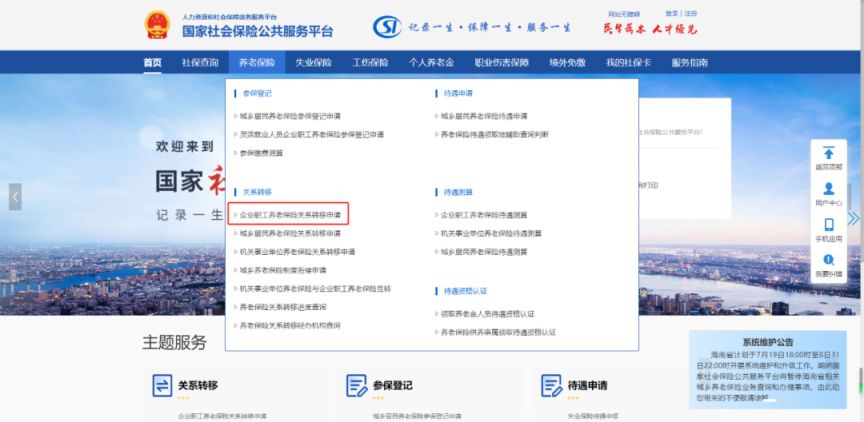Open the 职业伤害保障 nav menu
Image resolution: width=864 pixels, height=422 pixels.
coord(501,63)
